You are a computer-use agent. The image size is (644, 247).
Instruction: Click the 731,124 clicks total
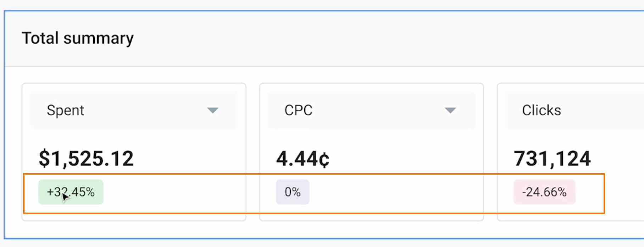tap(552, 158)
